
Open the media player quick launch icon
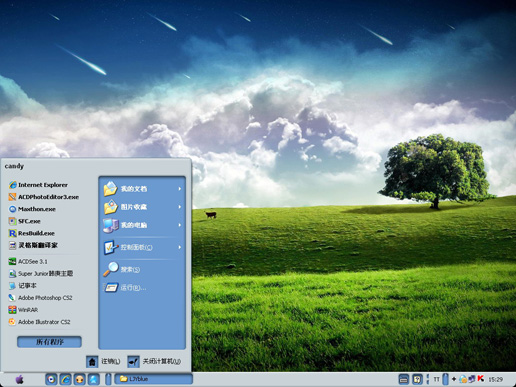(51, 379)
